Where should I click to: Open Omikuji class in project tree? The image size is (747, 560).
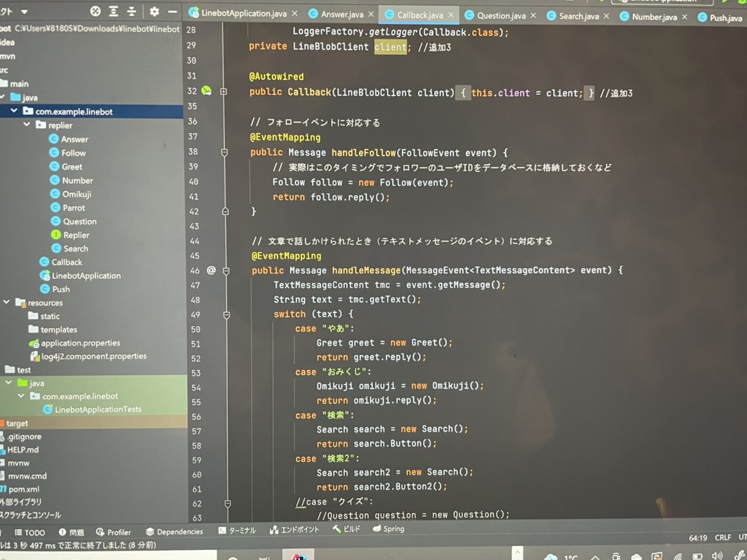76,194
